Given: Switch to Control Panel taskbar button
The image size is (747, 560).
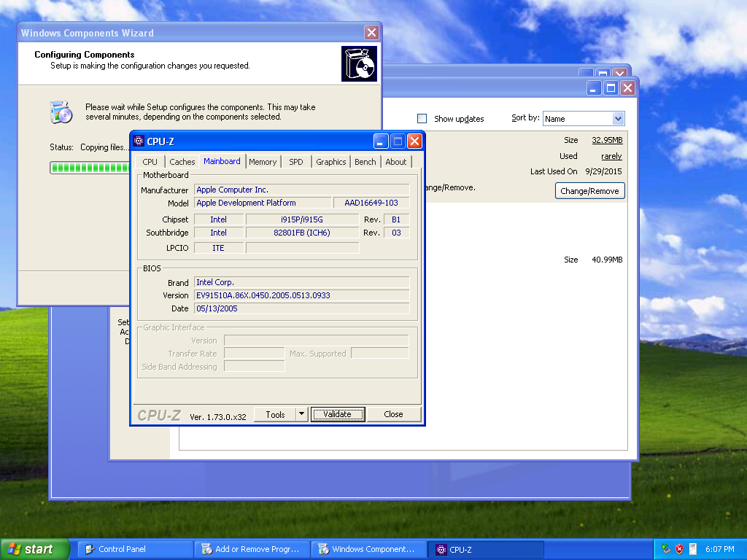Looking at the screenshot, I should 135,549.
